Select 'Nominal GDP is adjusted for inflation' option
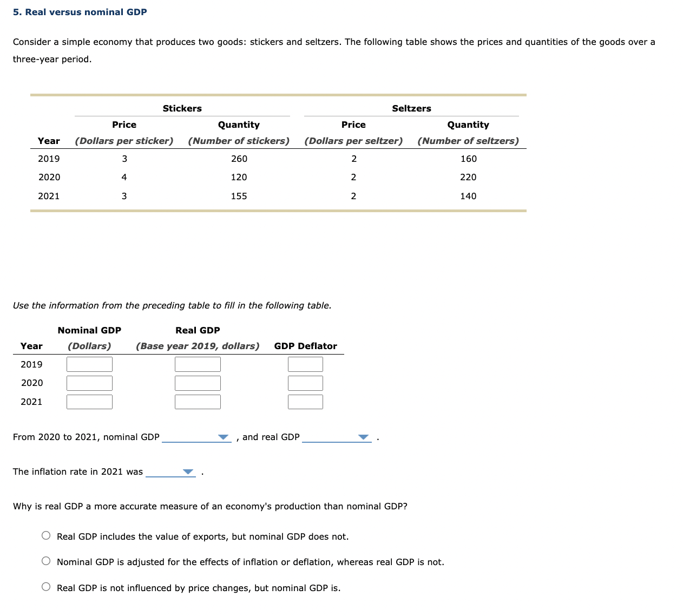Viewport: 683px width, 616px height. tap(46, 560)
